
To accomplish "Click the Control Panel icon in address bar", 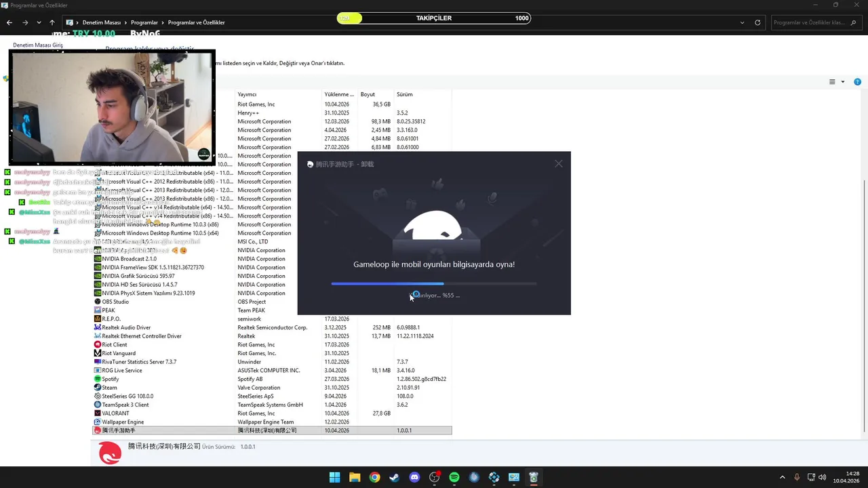I will pyautogui.click(x=69, y=22).
